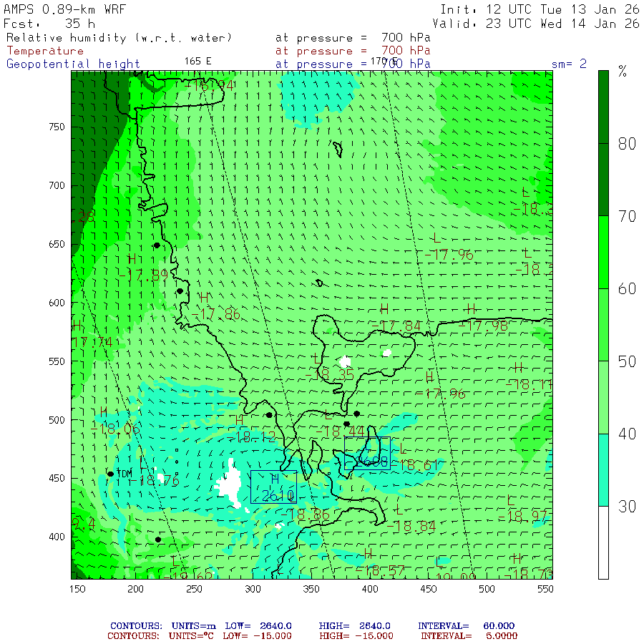This screenshot has width=644, height=644.
Task: Click the boxed geopotential high value '2610'
Action: (278, 496)
